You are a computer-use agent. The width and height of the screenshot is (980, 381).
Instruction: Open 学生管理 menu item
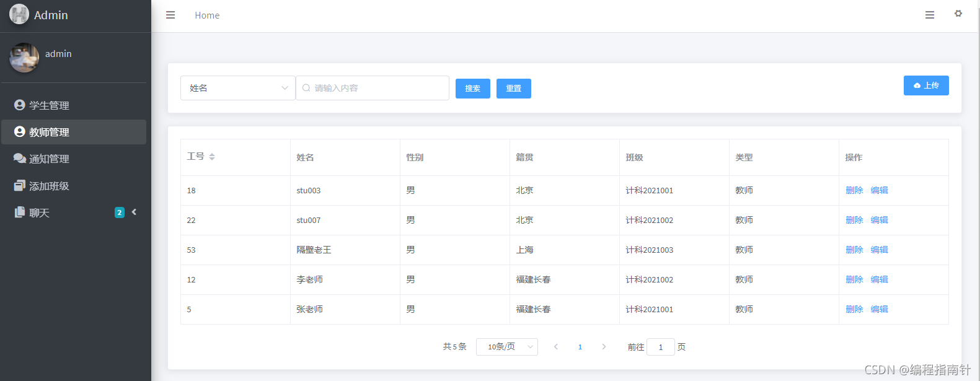[74, 105]
